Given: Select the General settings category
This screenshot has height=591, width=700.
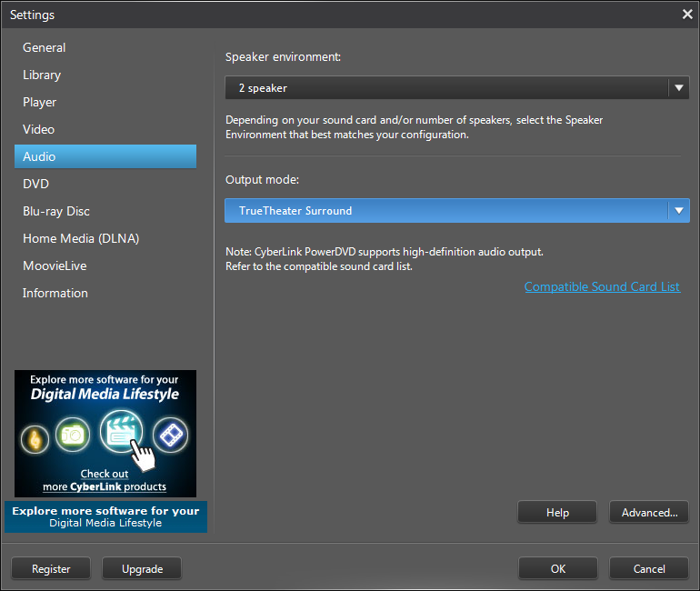Looking at the screenshot, I should pos(45,47).
